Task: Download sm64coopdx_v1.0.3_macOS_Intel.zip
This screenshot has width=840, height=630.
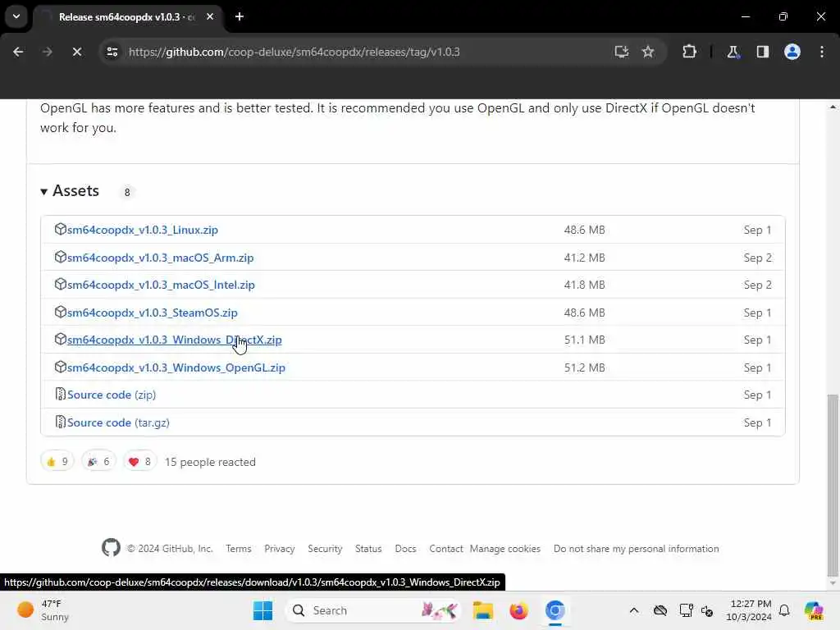Action: (161, 285)
